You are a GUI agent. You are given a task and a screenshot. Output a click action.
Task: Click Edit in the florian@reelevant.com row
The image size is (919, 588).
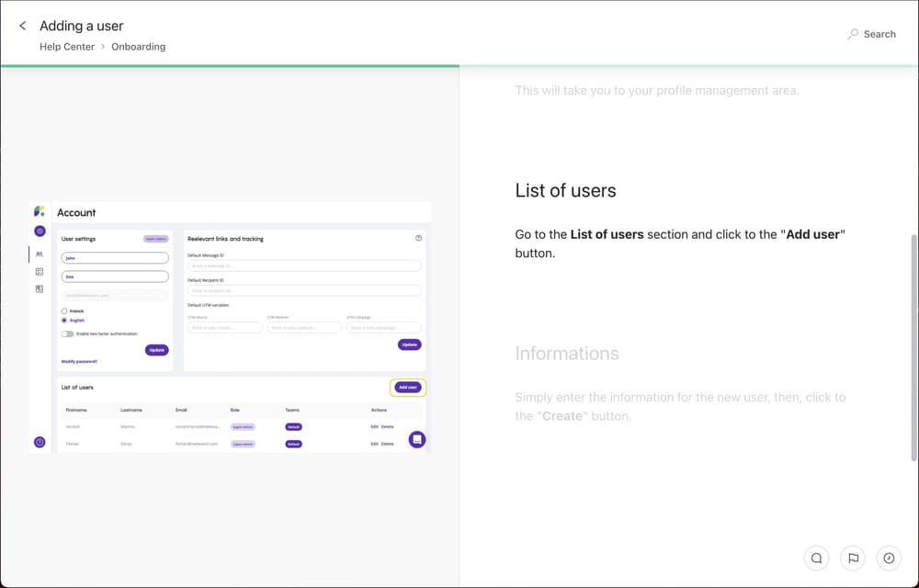375,444
